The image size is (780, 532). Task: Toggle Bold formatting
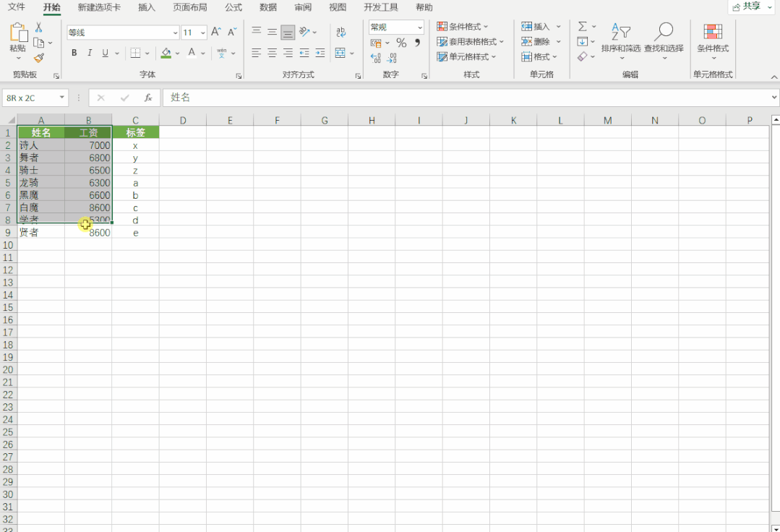(74, 53)
